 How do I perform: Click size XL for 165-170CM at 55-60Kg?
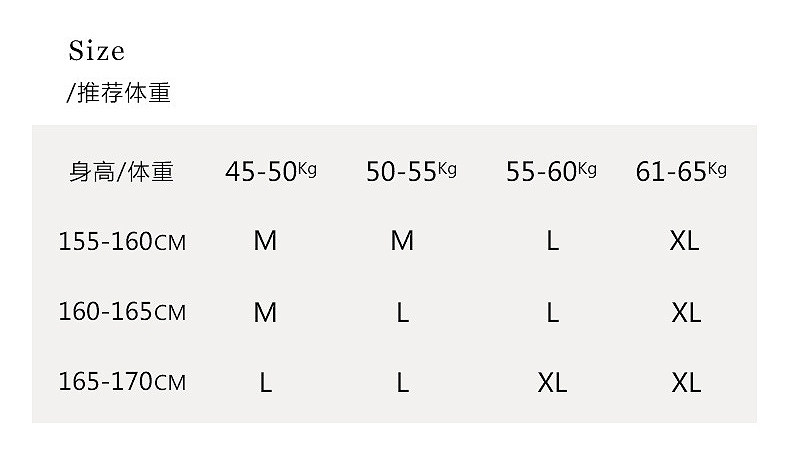(x=552, y=382)
